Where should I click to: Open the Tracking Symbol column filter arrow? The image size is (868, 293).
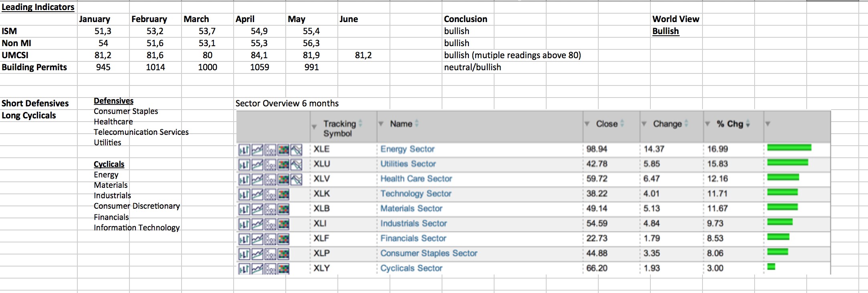pyautogui.click(x=314, y=127)
